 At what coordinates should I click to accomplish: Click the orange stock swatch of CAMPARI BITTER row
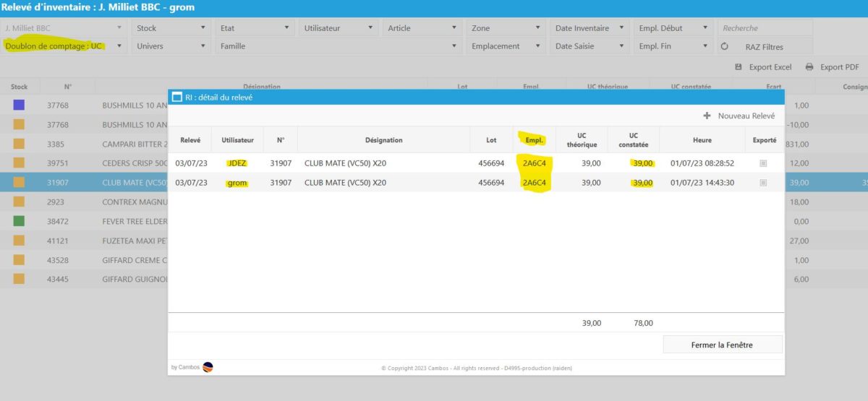click(x=19, y=143)
